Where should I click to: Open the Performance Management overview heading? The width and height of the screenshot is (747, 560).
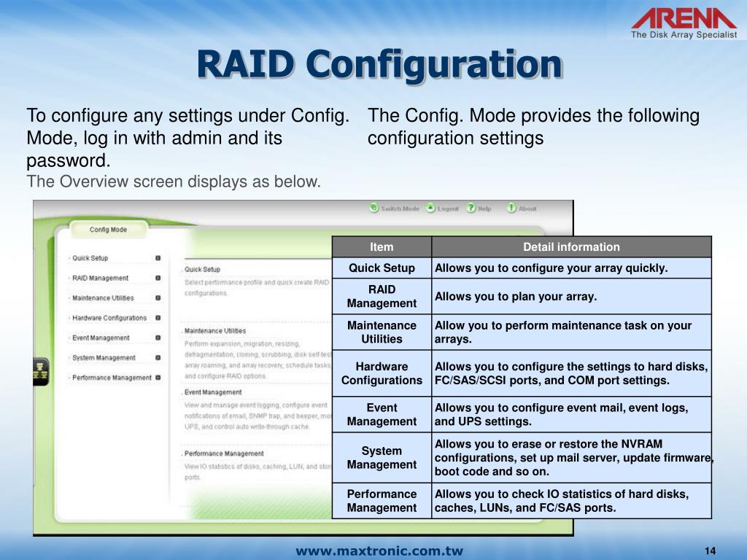[224, 454]
